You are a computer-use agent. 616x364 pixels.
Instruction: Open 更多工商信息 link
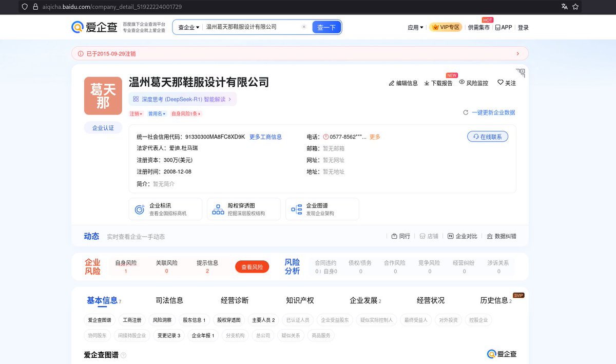[266, 137]
